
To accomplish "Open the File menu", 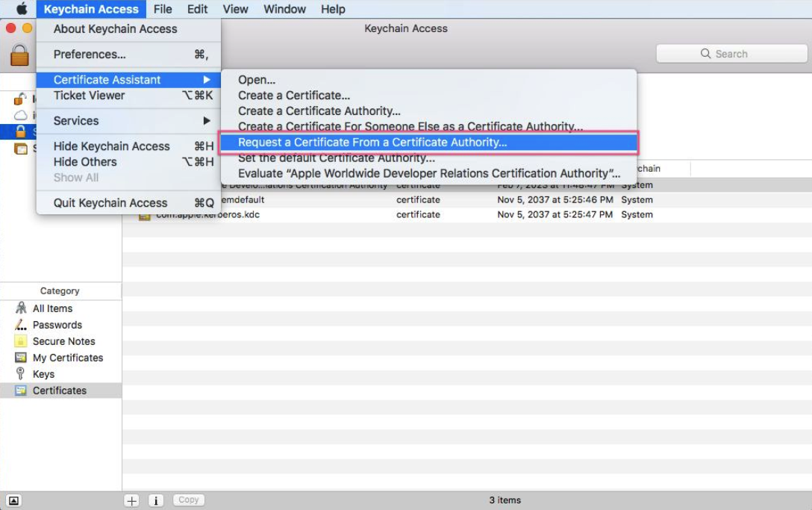I will [163, 9].
